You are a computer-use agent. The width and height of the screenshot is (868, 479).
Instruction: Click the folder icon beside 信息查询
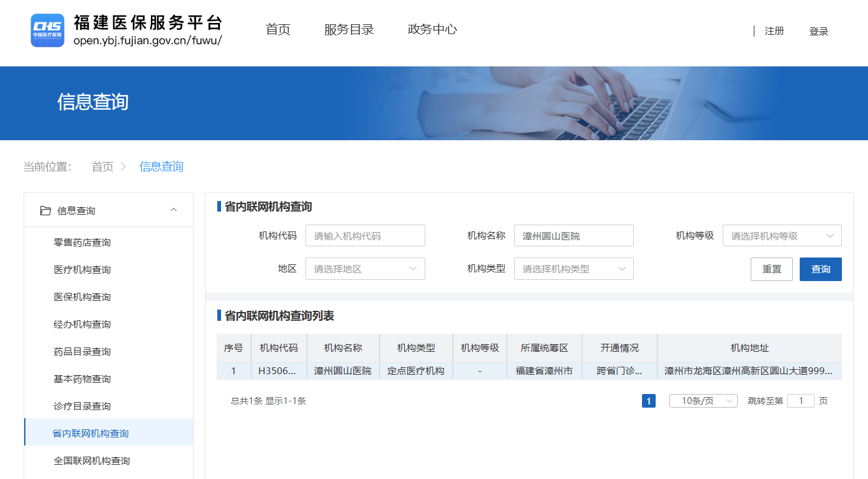[x=45, y=211]
